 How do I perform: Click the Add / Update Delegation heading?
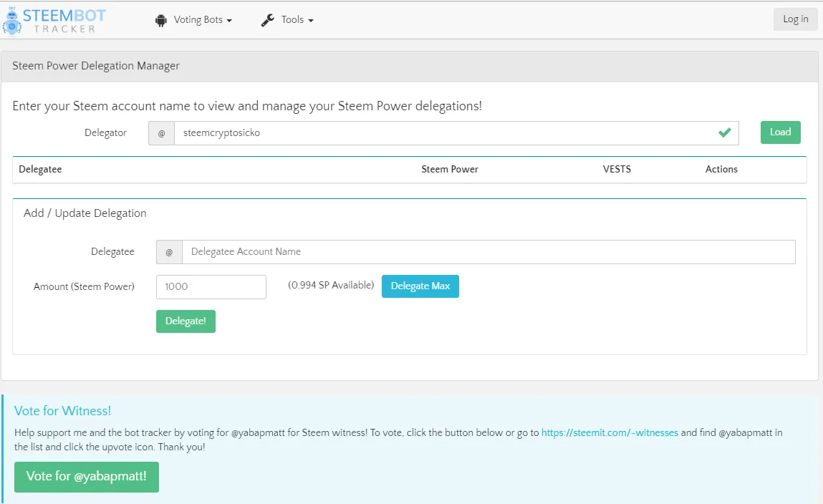[85, 213]
